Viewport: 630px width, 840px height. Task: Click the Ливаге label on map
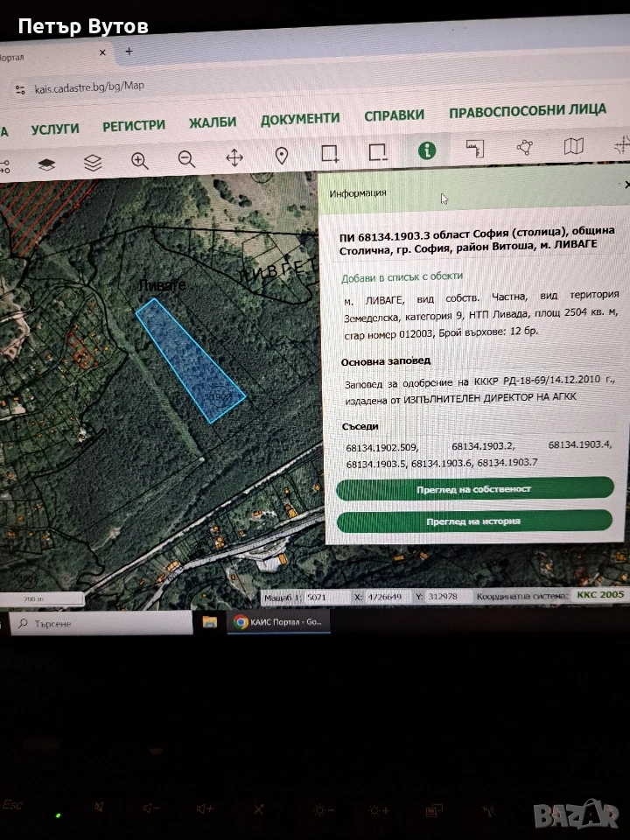click(162, 285)
